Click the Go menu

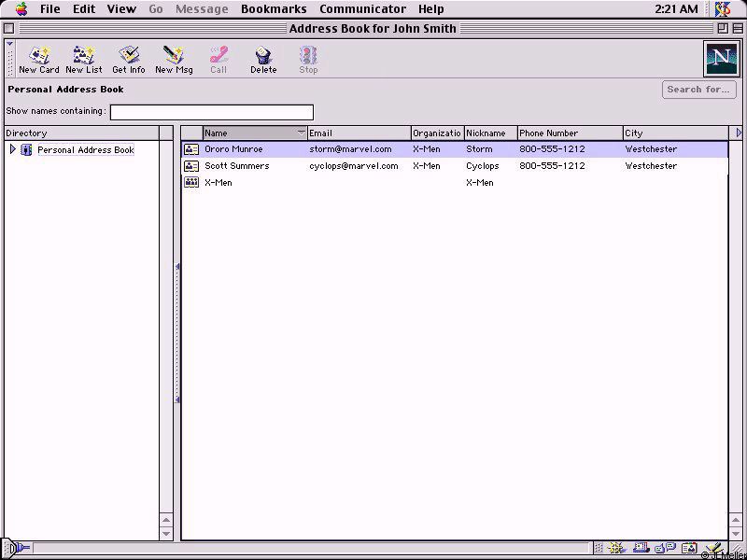pos(156,9)
